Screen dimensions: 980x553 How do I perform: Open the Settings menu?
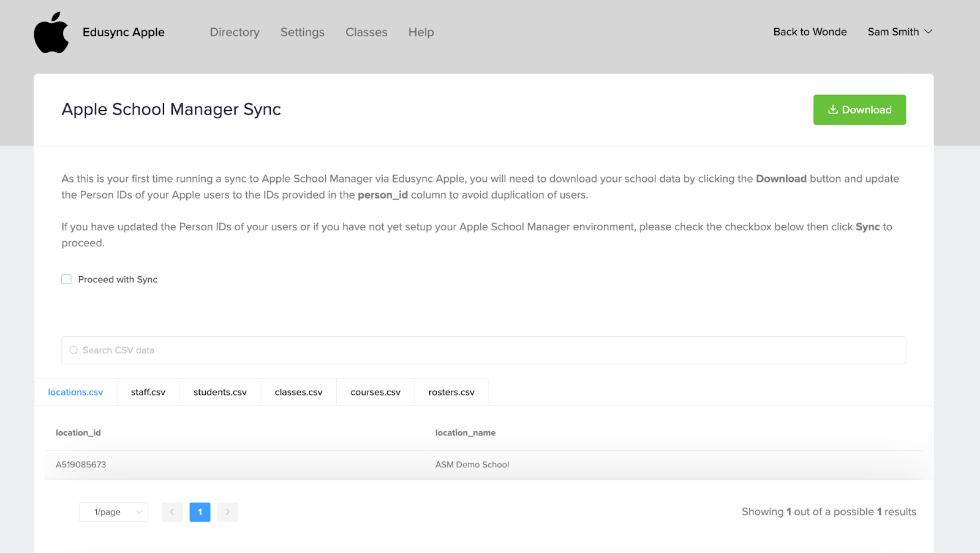[x=303, y=32]
